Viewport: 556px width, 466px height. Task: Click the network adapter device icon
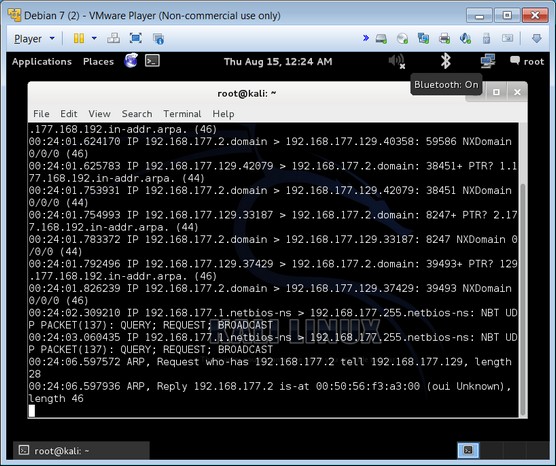pos(423,38)
